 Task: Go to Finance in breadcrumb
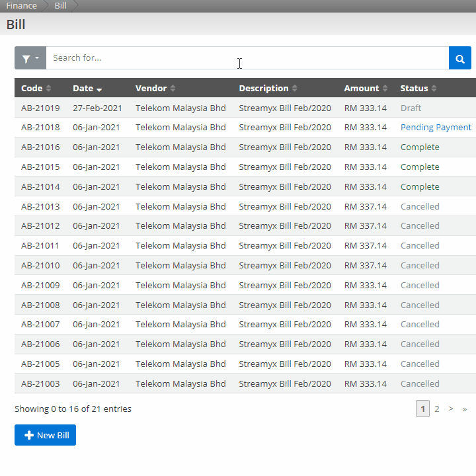(22, 6)
